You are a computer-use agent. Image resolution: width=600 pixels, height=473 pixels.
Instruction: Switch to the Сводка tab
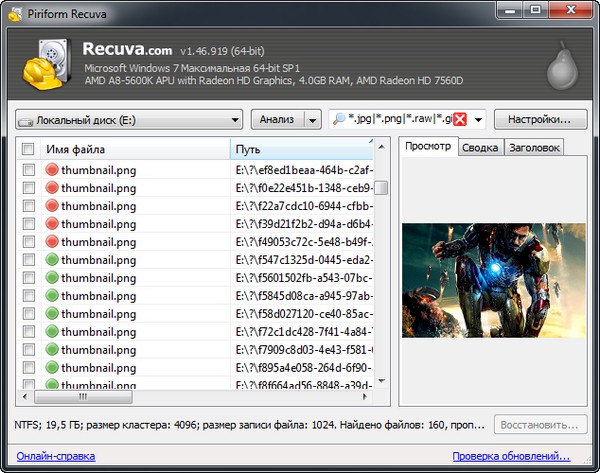pyautogui.click(x=480, y=148)
